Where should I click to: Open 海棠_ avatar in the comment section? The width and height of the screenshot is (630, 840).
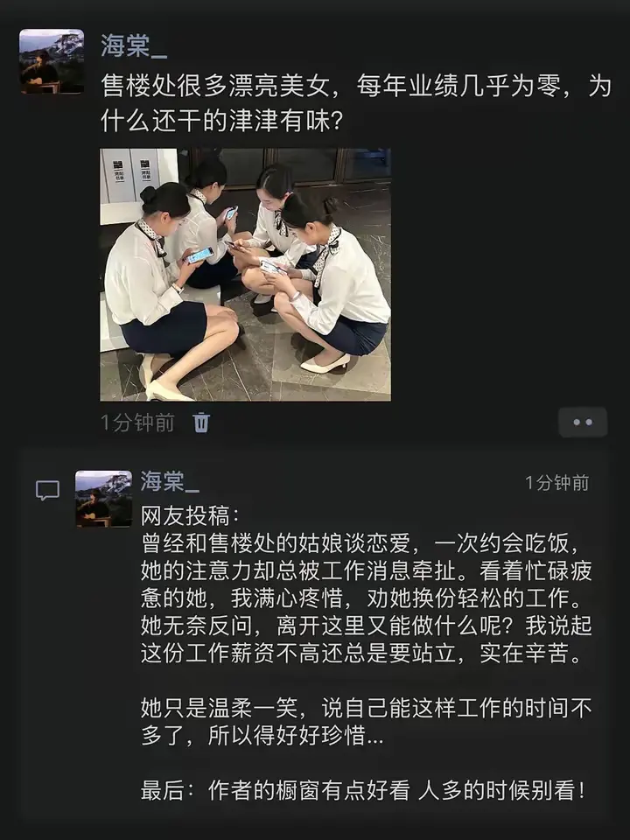[x=103, y=499]
